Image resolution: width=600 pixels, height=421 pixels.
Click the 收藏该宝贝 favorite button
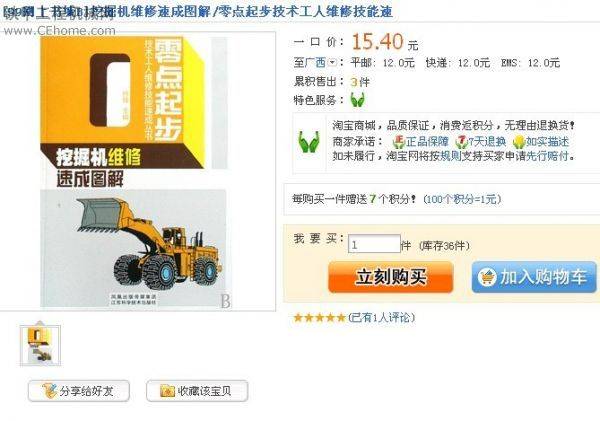tap(197, 391)
